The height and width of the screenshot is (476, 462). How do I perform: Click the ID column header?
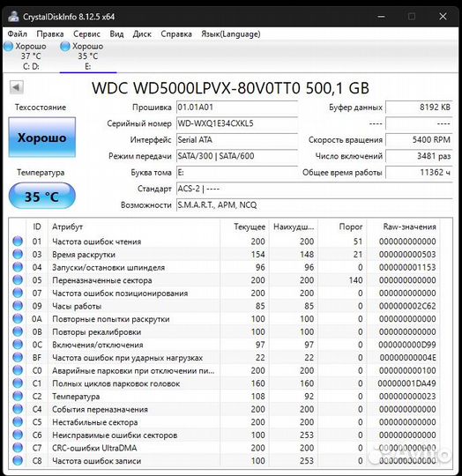pyautogui.click(x=37, y=227)
